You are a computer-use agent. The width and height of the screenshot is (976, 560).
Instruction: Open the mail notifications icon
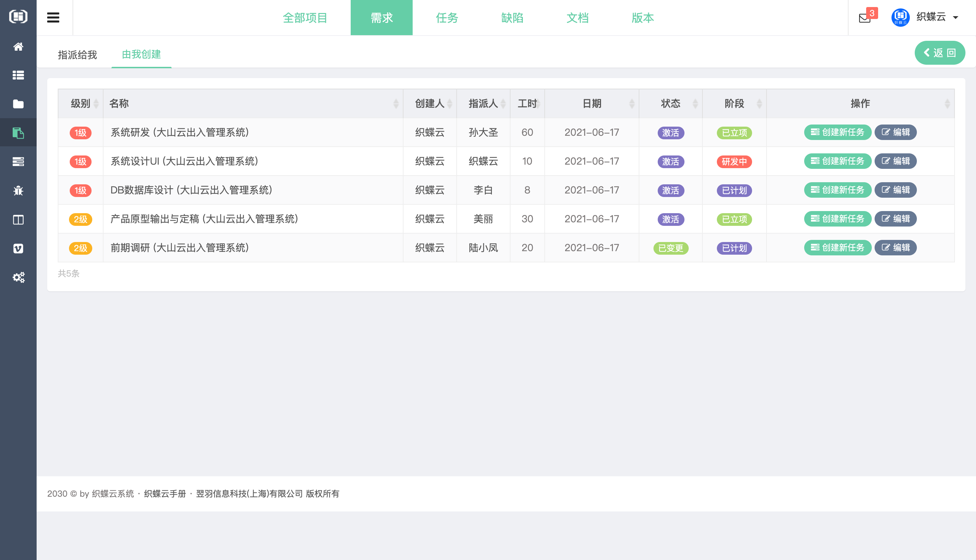tap(864, 18)
